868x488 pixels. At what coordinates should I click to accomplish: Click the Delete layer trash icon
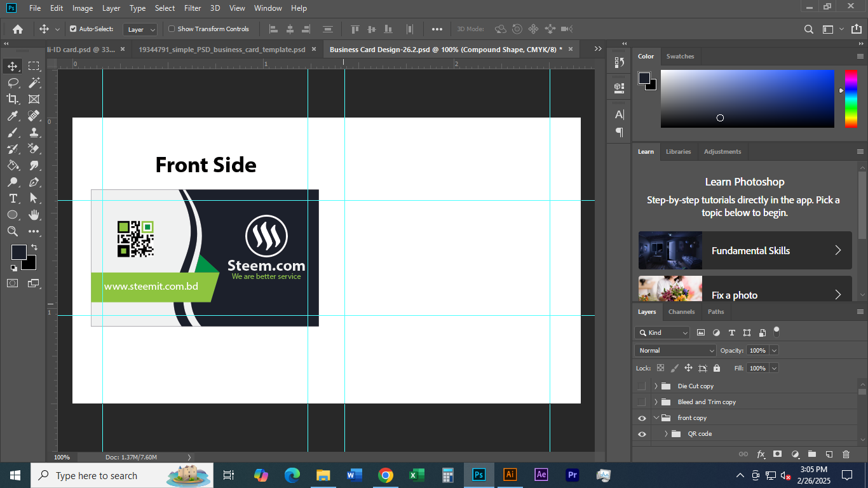click(x=846, y=454)
